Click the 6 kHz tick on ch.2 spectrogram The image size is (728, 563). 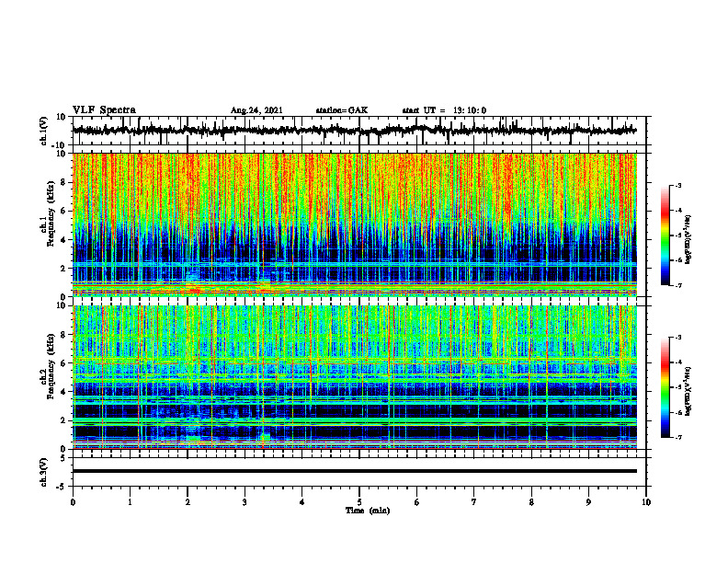[x=63, y=363]
